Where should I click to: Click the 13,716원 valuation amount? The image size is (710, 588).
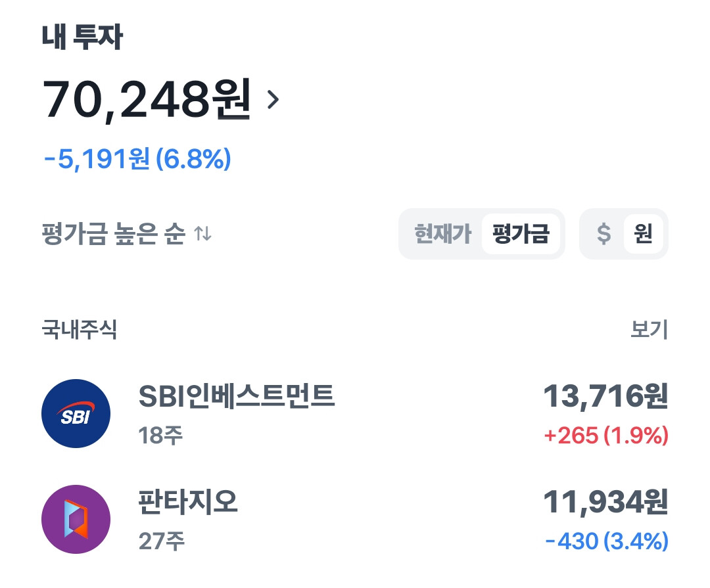tap(605, 396)
